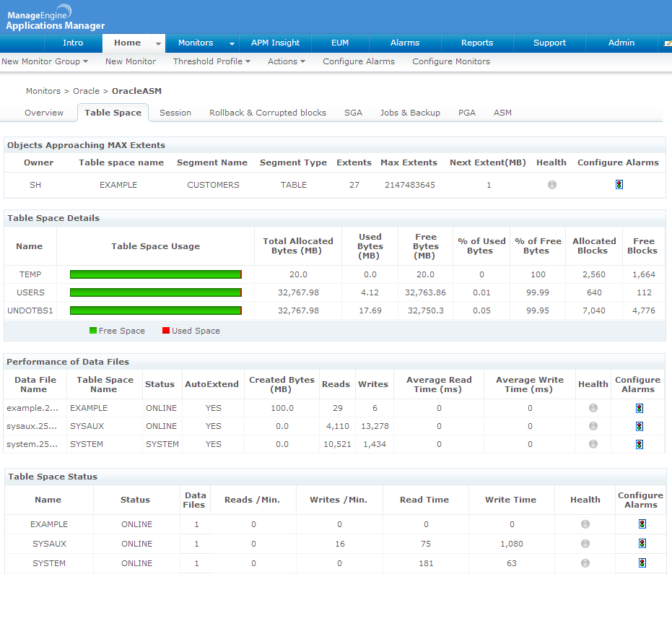Open the Monitors tab dropdown arrow
Viewport: 672px width, 621px height.
pyautogui.click(x=232, y=43)
